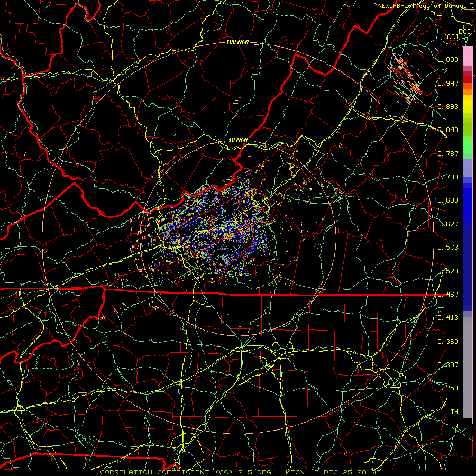The image size is (476, 476).
Task: Click the 0.627 legend value
Action: tap(448, 224)
